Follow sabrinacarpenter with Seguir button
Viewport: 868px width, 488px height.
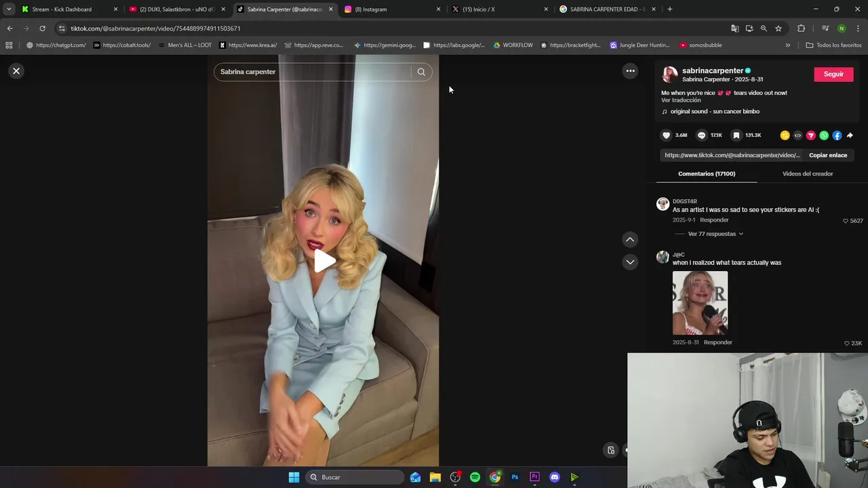[x=833, y=74]
